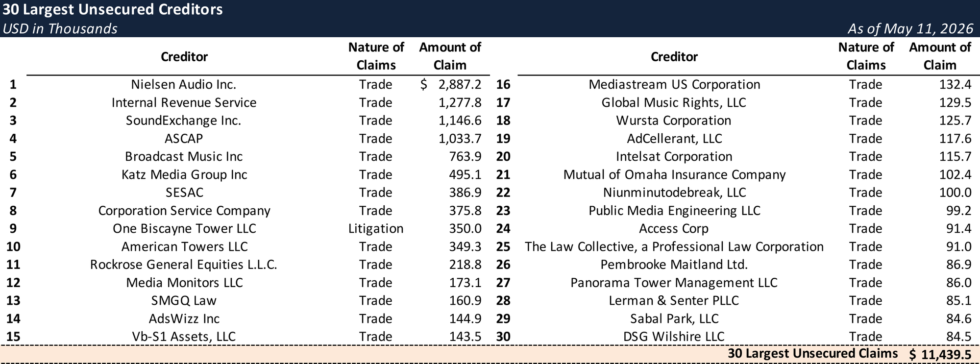The height and width of the screenshot is (364, 980).
Task: Select 'Rockrose General Equities L.L.C.' cell
Action: pyautogui.click(x=184, y=265)
